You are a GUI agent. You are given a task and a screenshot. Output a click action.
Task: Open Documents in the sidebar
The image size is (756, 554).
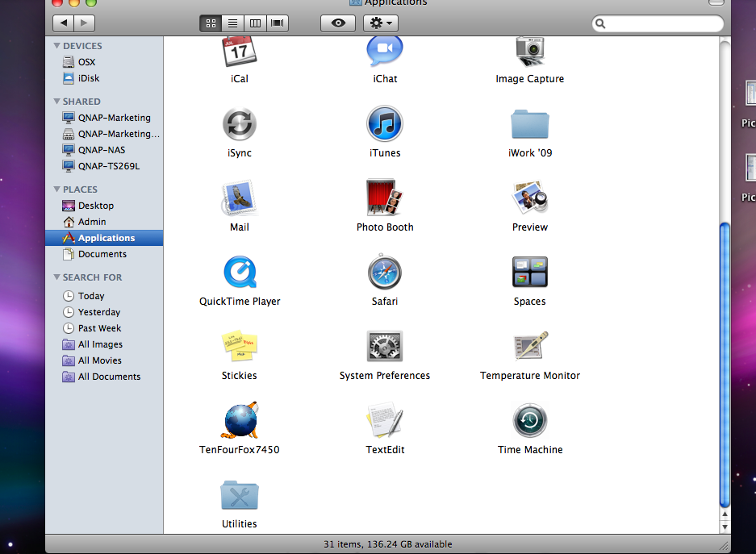104,254
